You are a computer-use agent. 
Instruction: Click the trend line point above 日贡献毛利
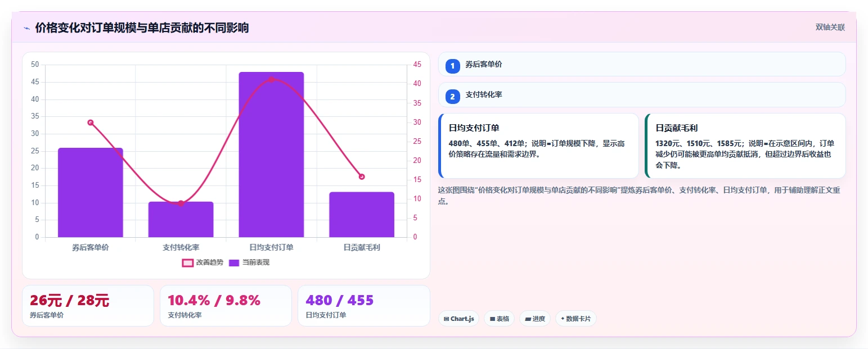pos(362,176)
